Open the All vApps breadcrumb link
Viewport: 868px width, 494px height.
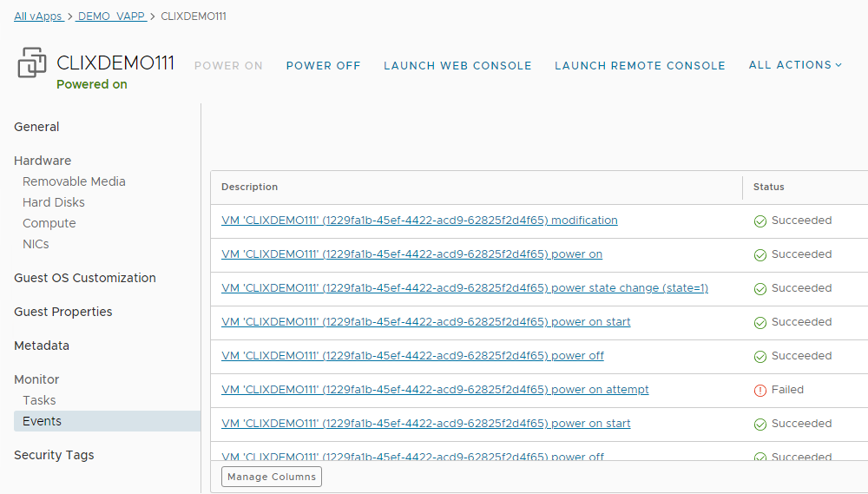click(37, 16)
